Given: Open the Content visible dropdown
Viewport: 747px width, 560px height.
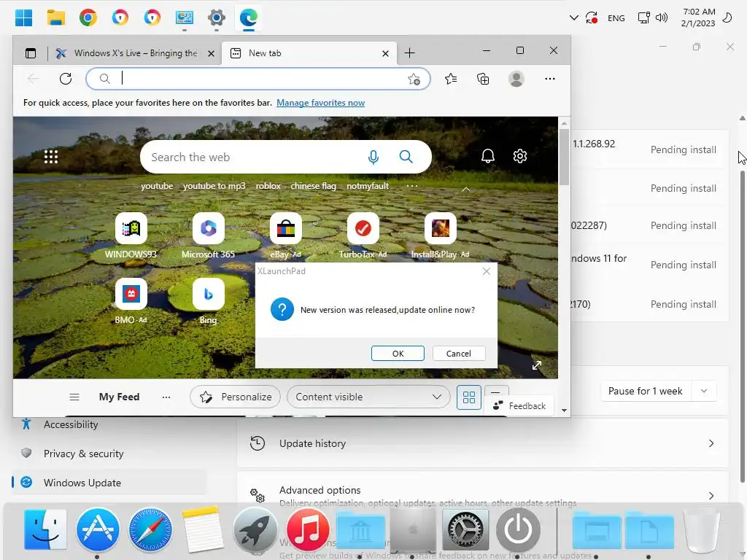Looking at the screenshot, I should click(x=368, y=397).
